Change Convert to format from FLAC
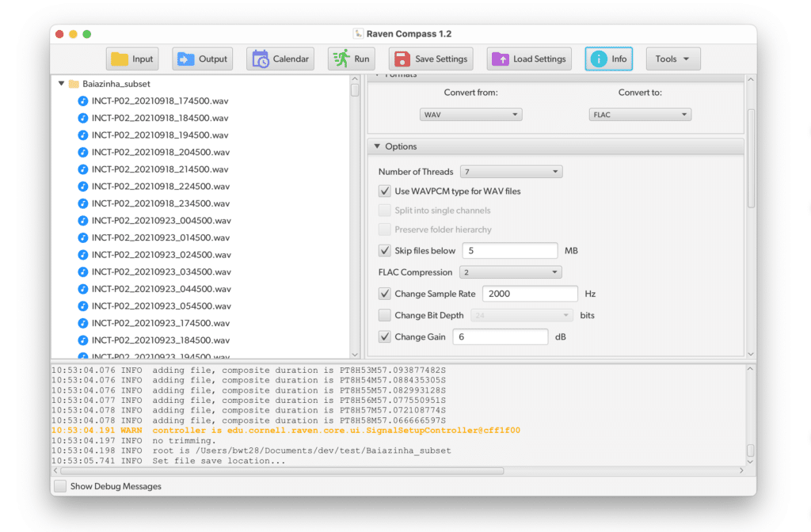811x532 pixels. (x=639, y=113)
